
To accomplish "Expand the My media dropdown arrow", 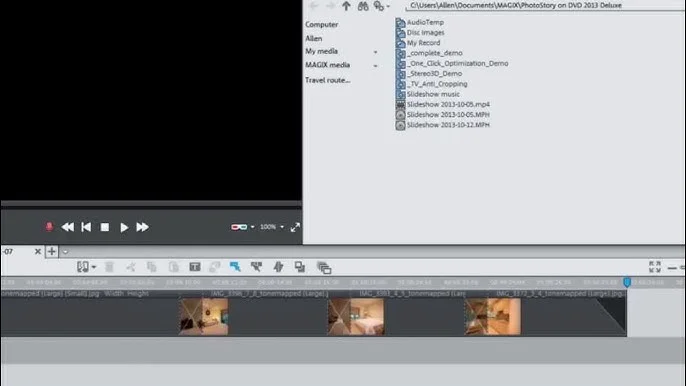I will coord(375,52).
